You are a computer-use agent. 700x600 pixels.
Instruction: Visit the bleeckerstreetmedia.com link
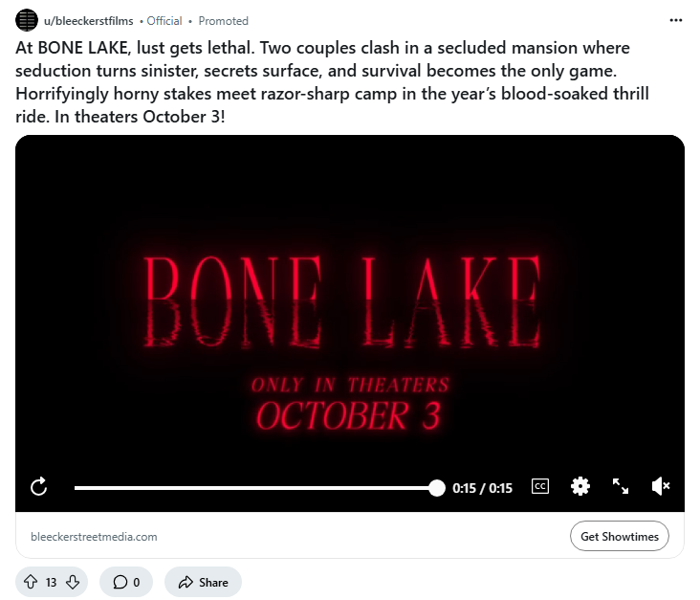click(94, 537)
